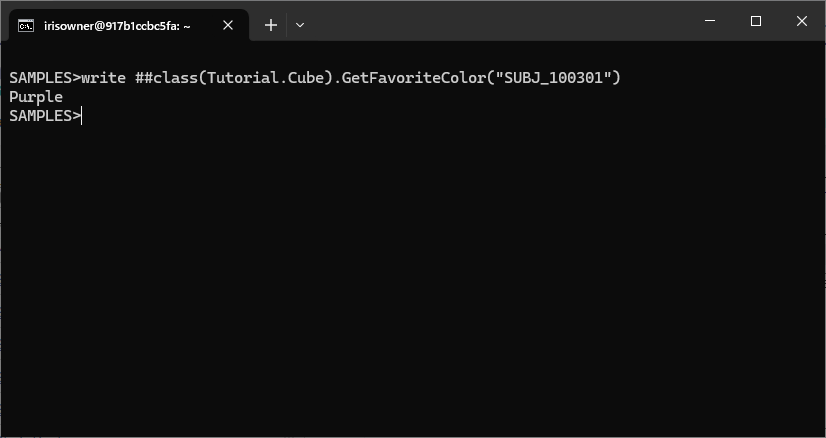Viewport: 826px width, 438px height.
Task: Click the cursor after the last SAMPLES> prompt
Action: tap(83, 116)
